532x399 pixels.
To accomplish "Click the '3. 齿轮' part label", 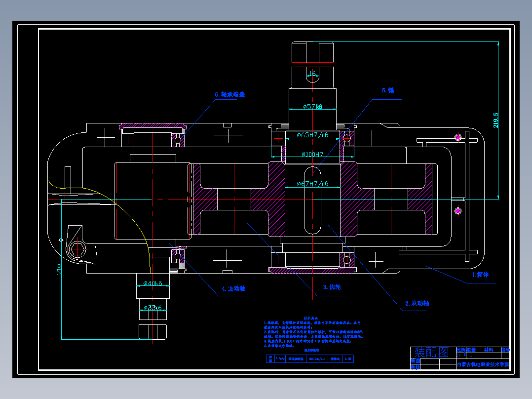I will click(332, 287).
